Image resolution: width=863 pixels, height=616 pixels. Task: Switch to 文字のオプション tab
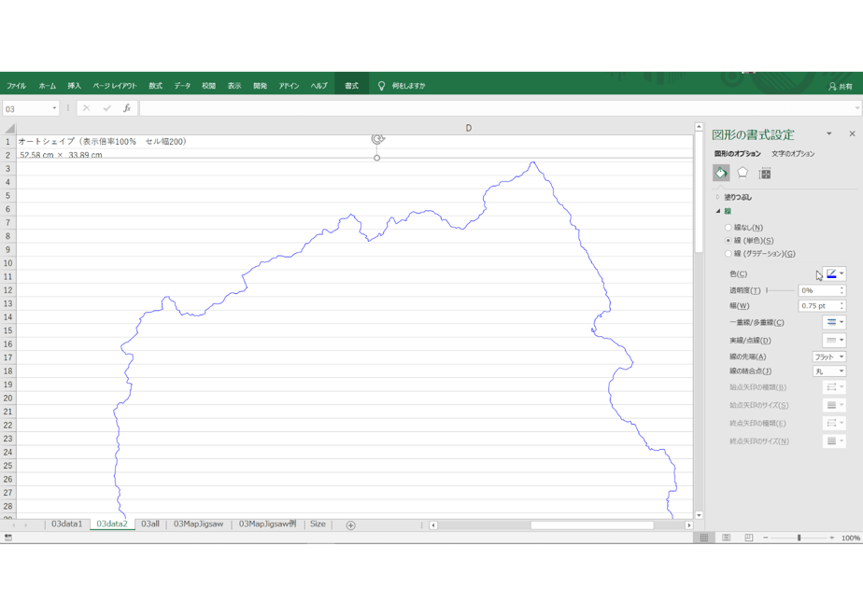(793, 153)
